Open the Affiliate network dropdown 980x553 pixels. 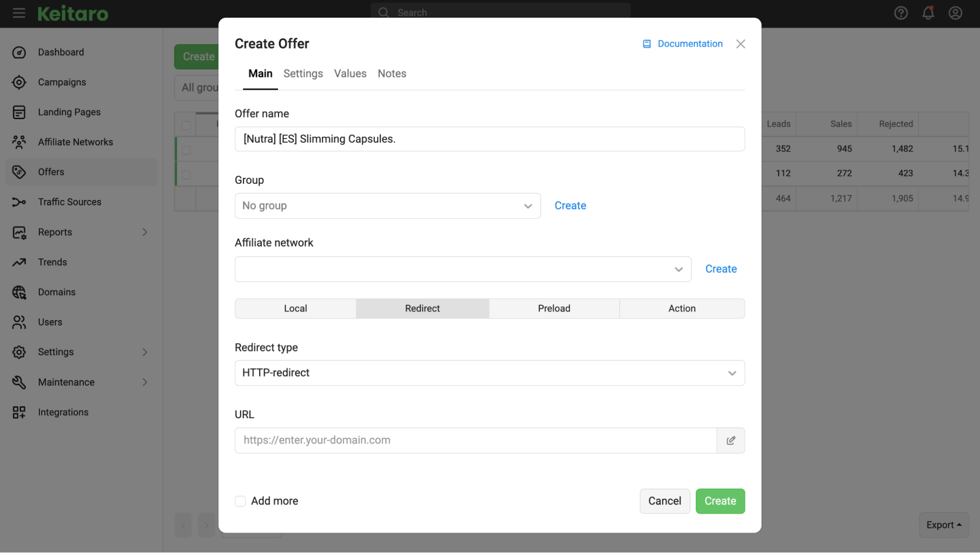(x=463, y=269)
